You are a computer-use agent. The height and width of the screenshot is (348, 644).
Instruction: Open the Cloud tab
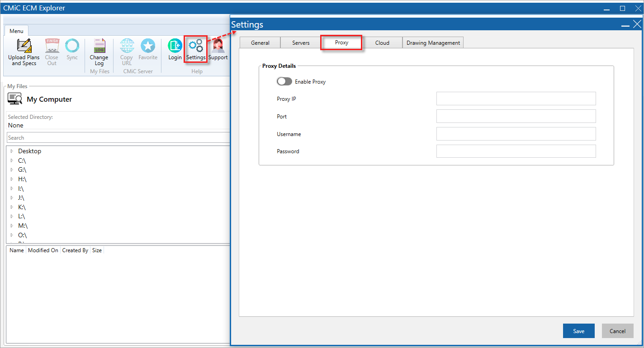[382, 42]
